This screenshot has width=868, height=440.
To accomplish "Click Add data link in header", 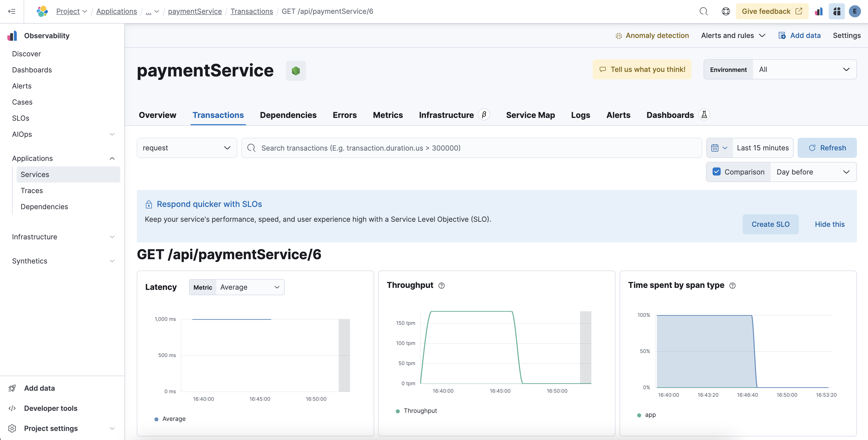I will (x=799, y=35).
